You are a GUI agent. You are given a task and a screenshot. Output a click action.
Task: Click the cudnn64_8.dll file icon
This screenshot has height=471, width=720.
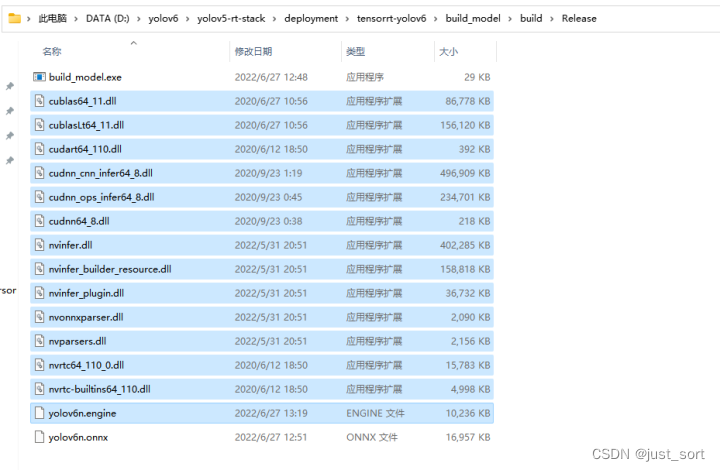39,221
